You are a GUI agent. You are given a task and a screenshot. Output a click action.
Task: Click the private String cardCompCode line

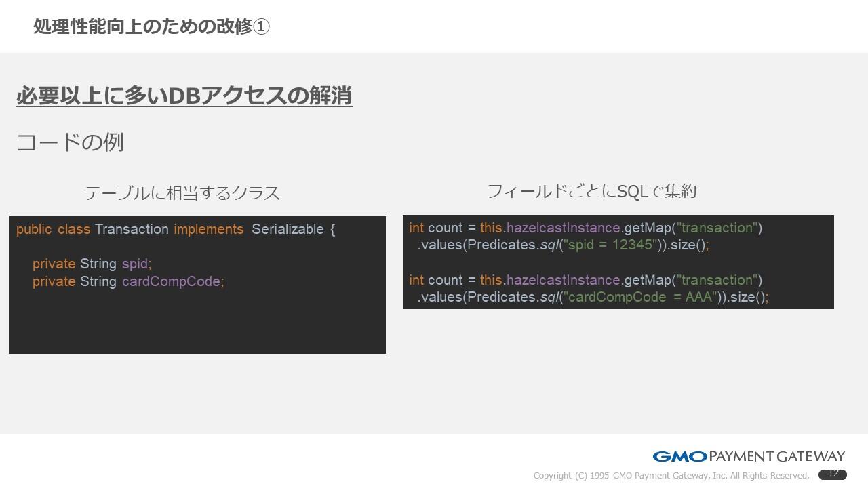(128, 281)
